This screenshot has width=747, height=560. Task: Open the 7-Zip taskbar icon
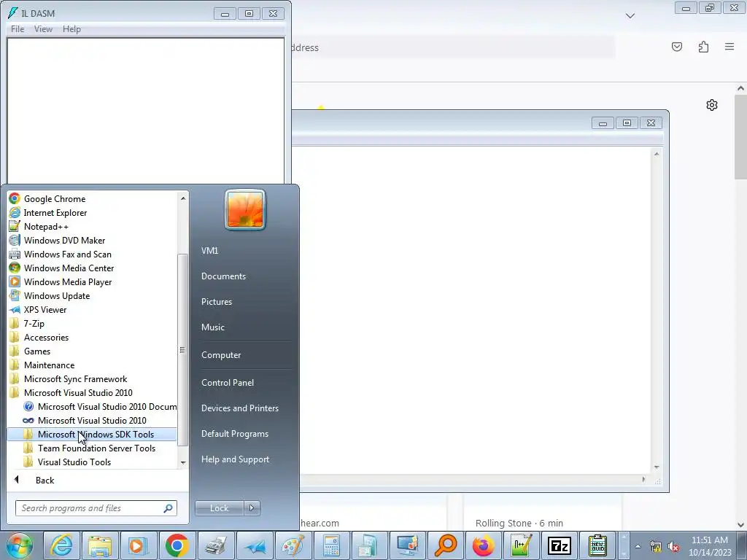(560, 545)
